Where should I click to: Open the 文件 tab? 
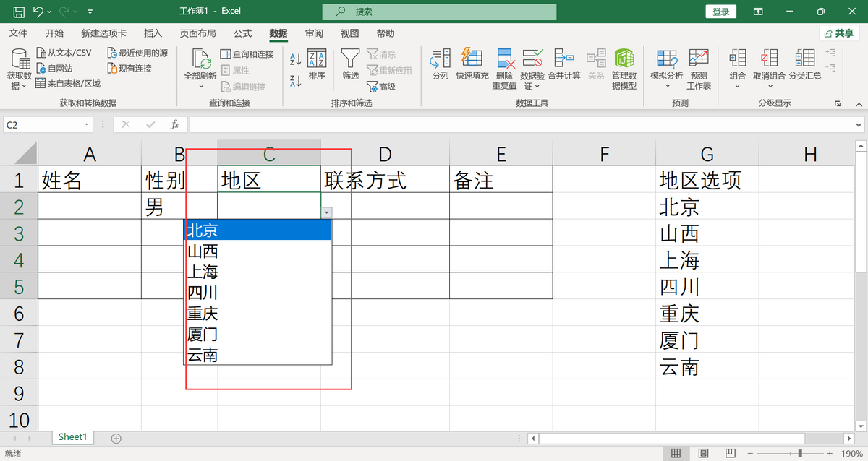pyautogui.click(x=18, y=33)
